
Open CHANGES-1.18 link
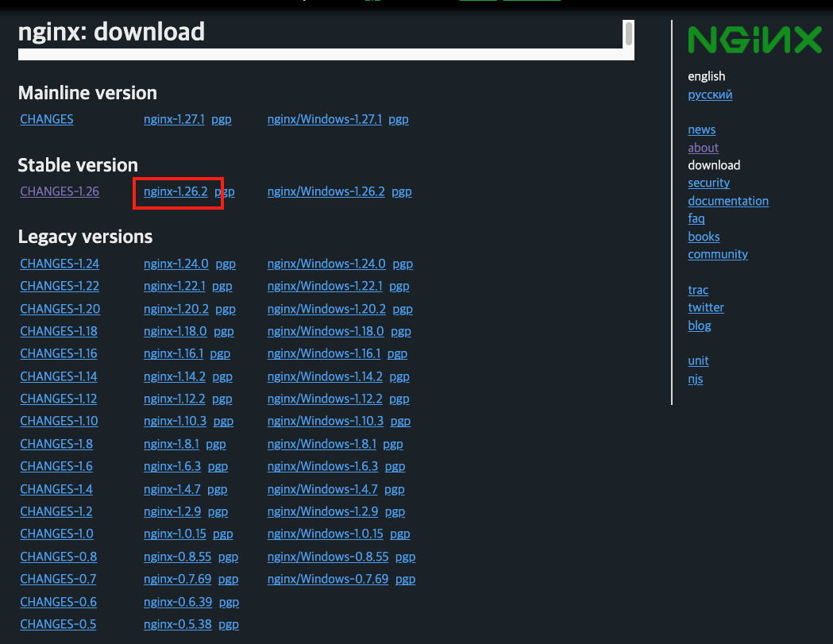click(59, 331)
